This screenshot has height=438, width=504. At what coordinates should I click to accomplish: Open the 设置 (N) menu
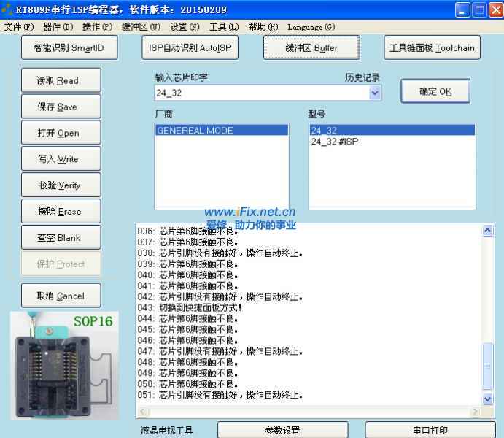coord(185,27)
